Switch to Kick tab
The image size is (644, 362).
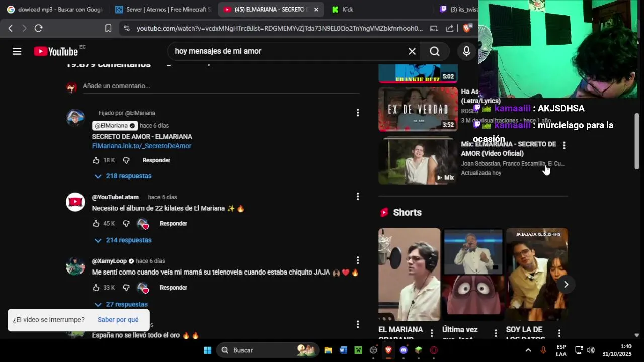tap(377, 10)
